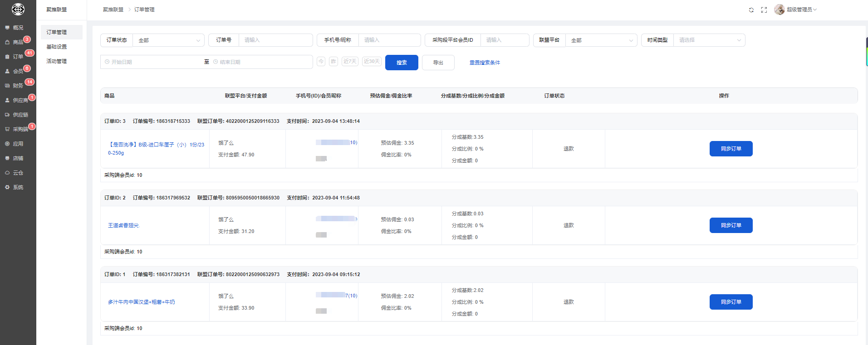Select the 今 today quick date filter

point(321,62)
